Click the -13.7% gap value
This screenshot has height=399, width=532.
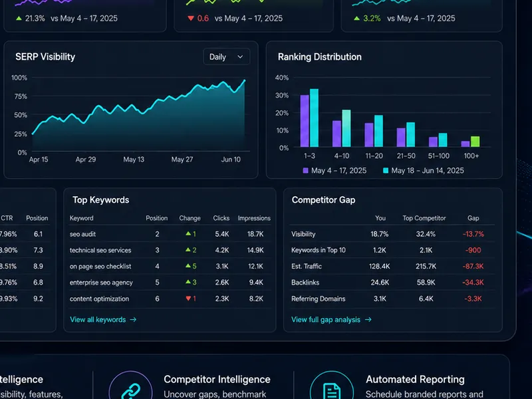[473, 234]
